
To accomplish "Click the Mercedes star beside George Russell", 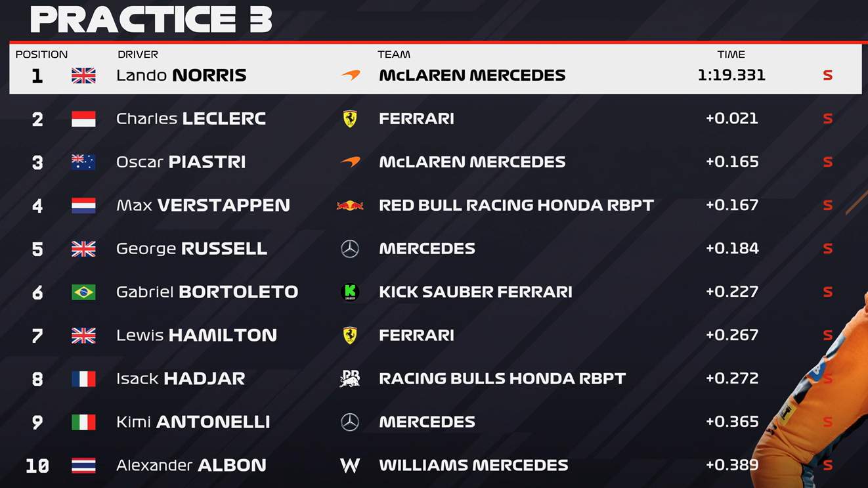I will tap(350, 249).
